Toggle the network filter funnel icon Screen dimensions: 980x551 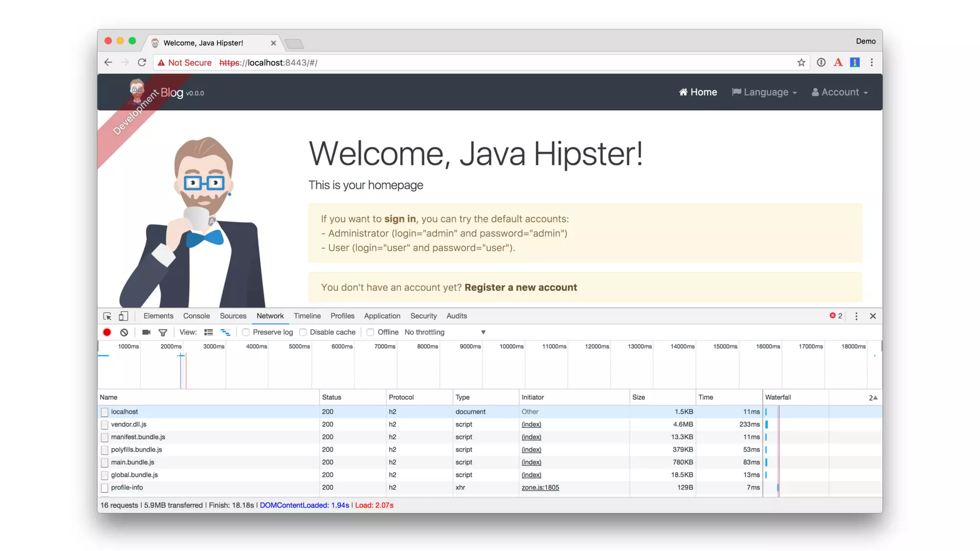tap(163, 332)
